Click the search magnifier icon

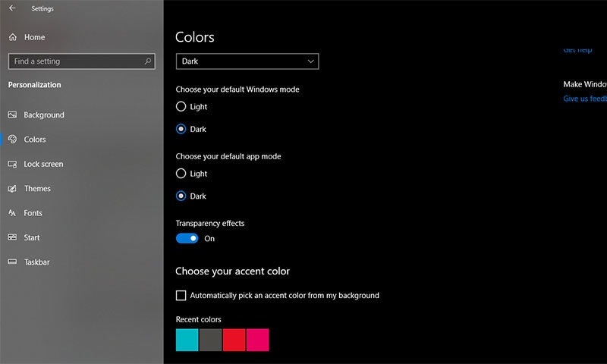pos(148,61)
